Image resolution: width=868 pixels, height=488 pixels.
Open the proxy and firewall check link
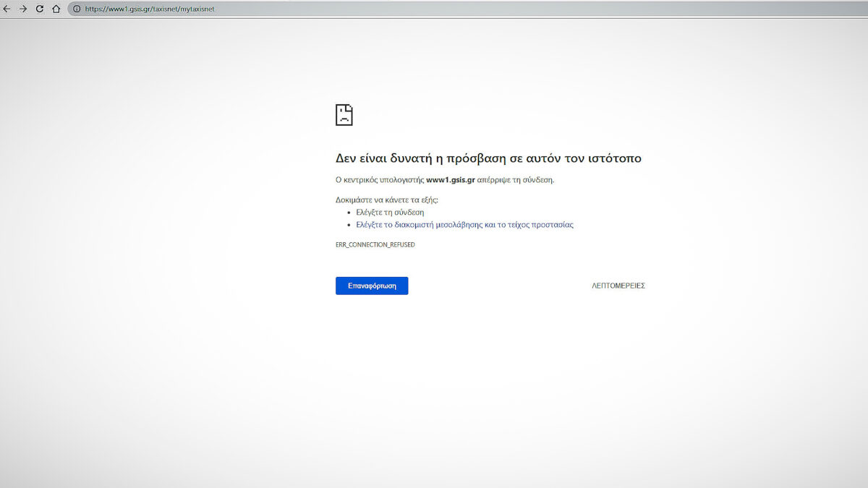pos(464,225)
